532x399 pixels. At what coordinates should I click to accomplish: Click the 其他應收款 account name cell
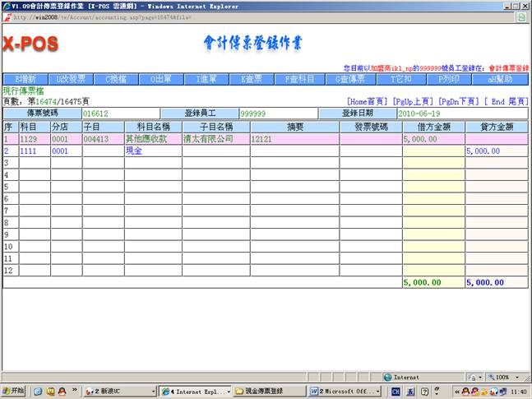152,140
